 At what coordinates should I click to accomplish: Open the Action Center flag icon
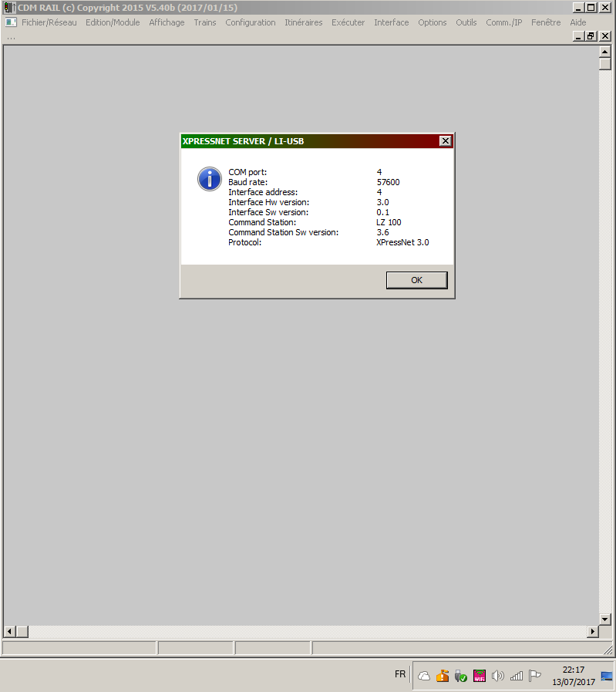tap(535, 676)
